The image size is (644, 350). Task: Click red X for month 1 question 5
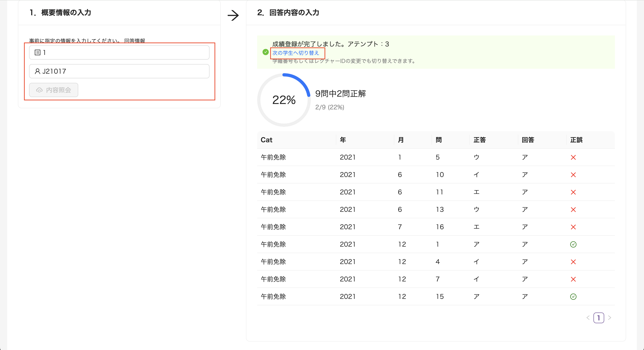573,157
